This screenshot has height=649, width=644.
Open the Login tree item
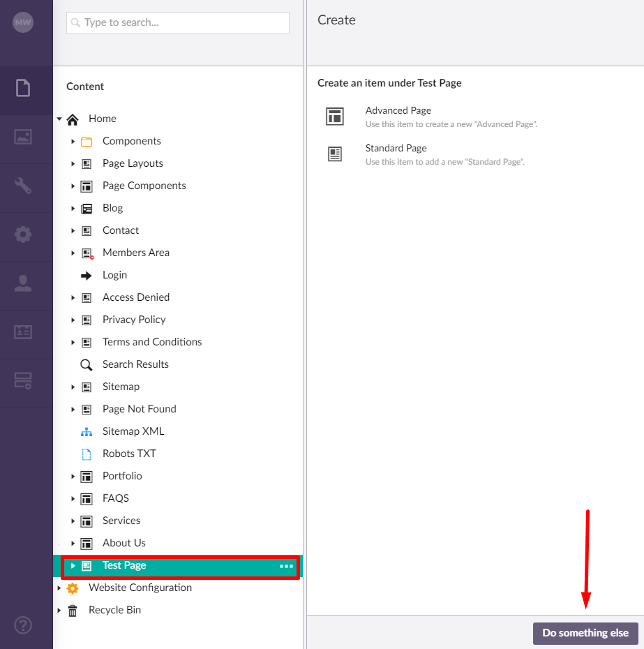pos(114,275)
